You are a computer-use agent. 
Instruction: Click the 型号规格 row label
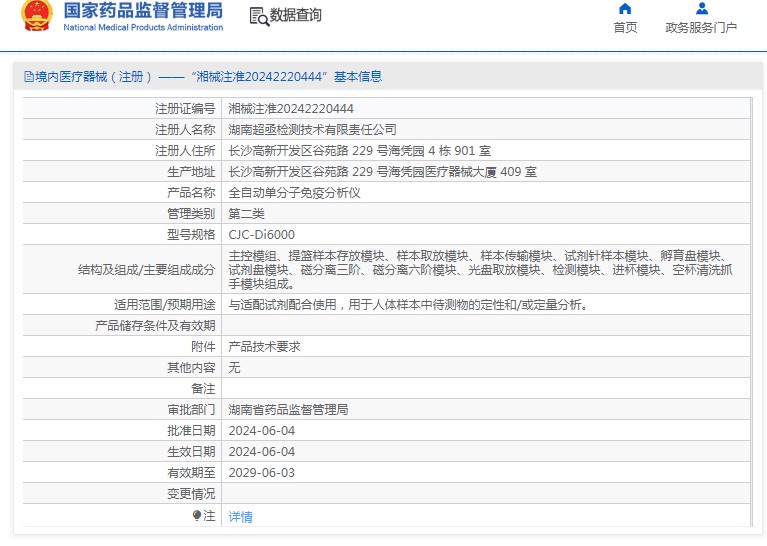(x=191, y=235)
